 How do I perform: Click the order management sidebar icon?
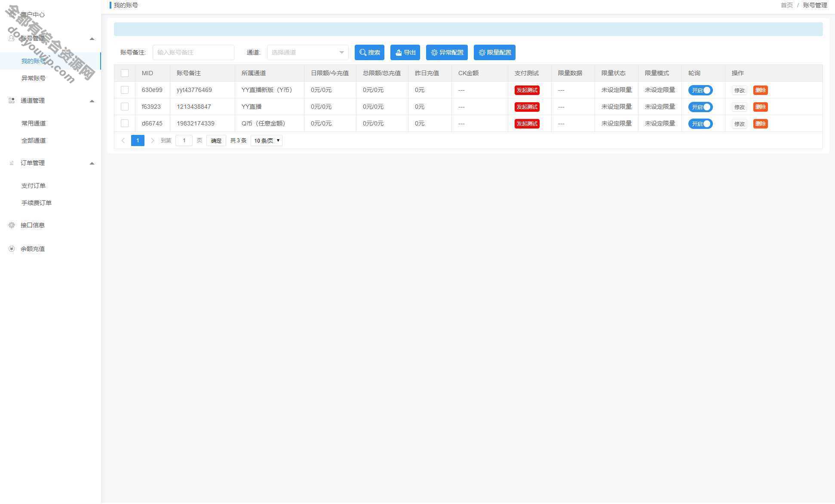[x=12, y=163]
